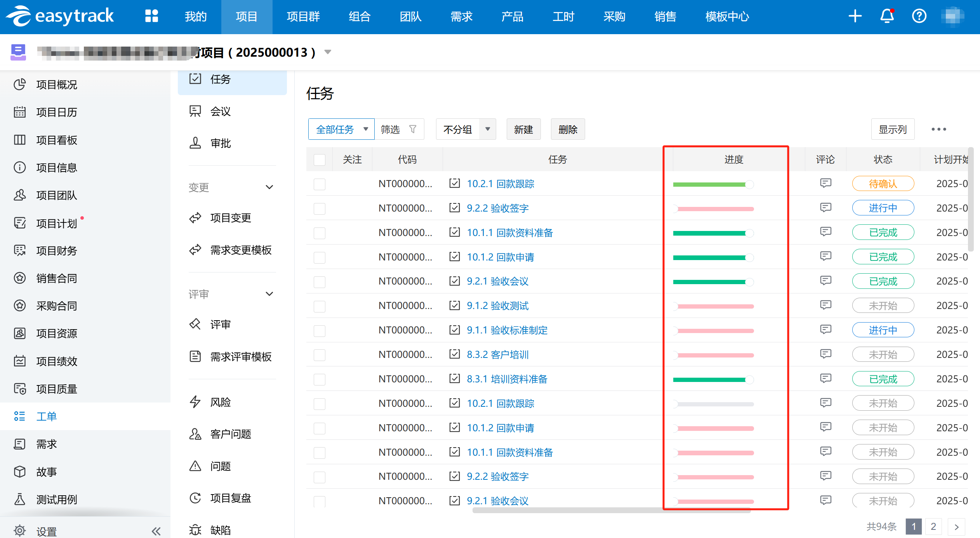This screenshot has width=980, height=538.
Task: Select checkbox for 8.3.2 客户培训 row
Action: (x=320, y=355)
